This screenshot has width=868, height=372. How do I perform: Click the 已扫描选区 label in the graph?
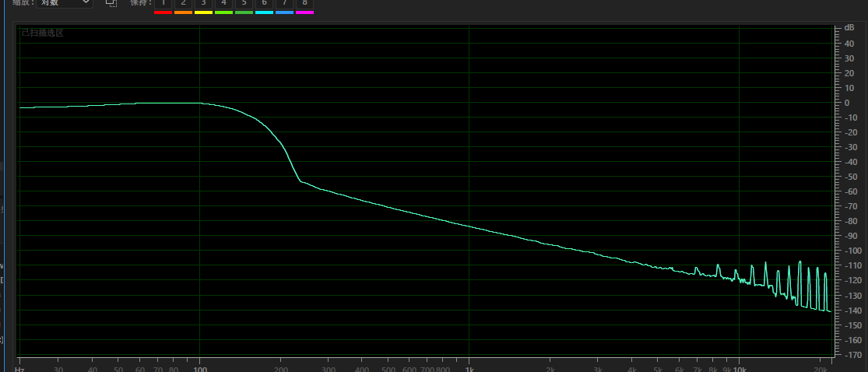click(x=43, y=33)
